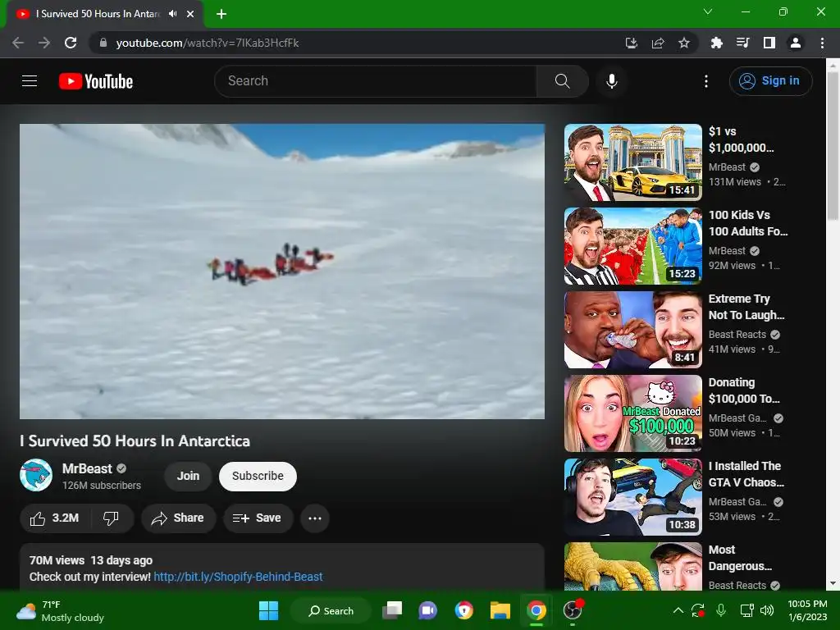Open 'Extreme Try Not To Laugh' thumbnail
This screenshot has height=630, width=840.
tap(632, 330)
